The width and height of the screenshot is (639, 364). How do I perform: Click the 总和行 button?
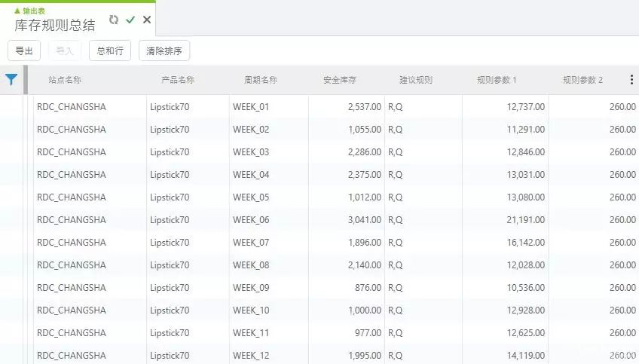pyautogui.click(x=109, y=50)
